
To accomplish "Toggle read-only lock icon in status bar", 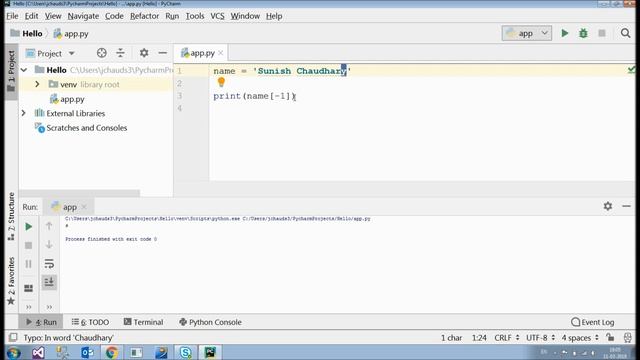I will pos(610,338).
